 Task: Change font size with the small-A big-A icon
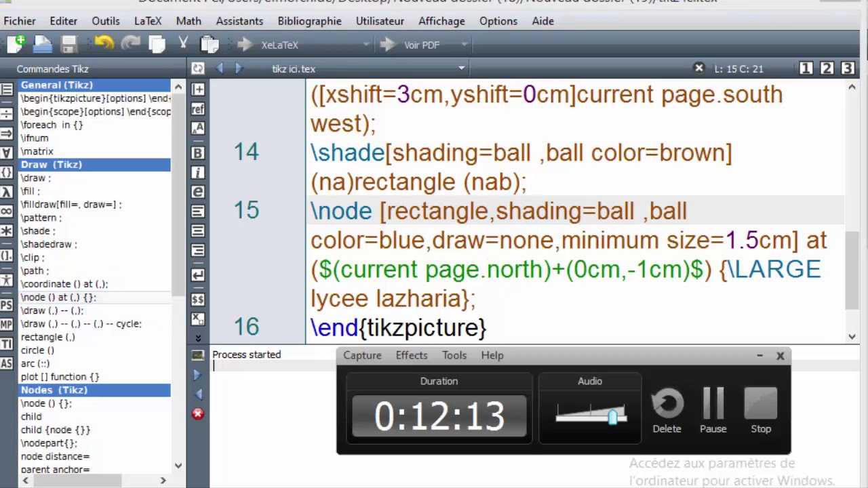(197, 128)
